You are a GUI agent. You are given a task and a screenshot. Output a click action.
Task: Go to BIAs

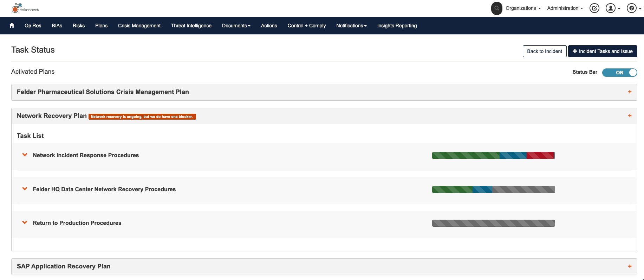pos(57,26)
